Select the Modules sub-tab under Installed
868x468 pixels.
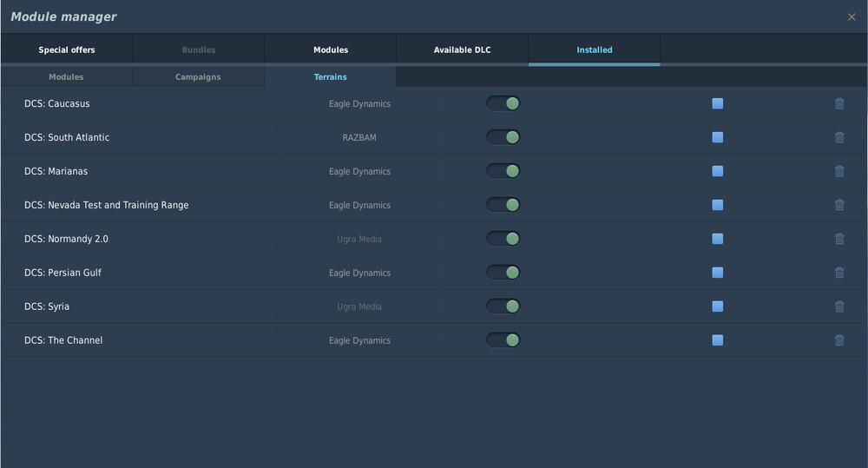click(x=66, y=77)
